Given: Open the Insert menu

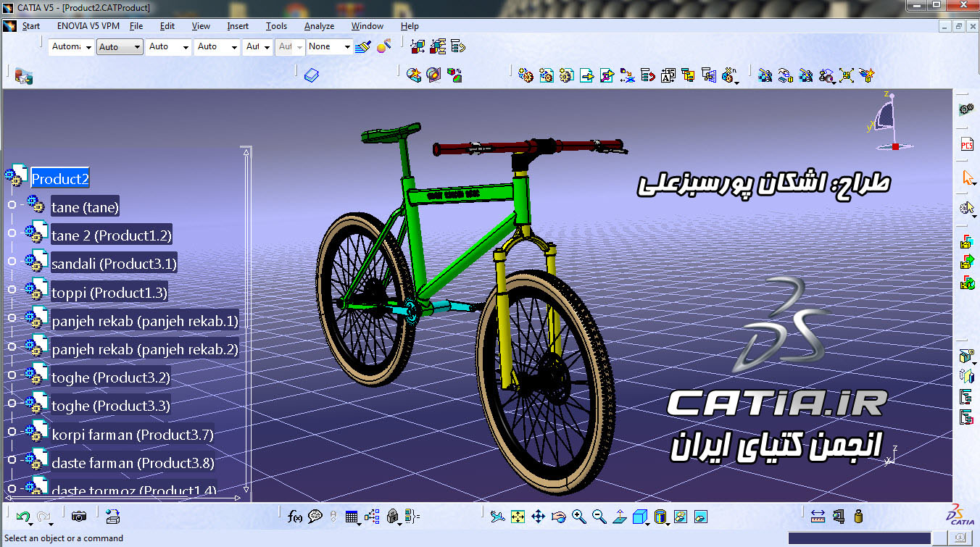Looking at the screenshot, I should 237,26.
